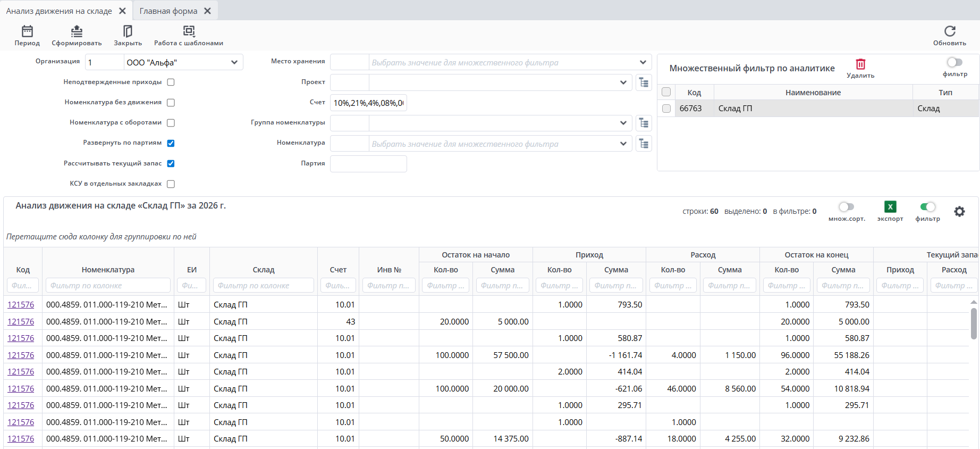Open Работа с шаблонами tool
The height and width of the screenshot is (449, 980).
coord(189,32)
